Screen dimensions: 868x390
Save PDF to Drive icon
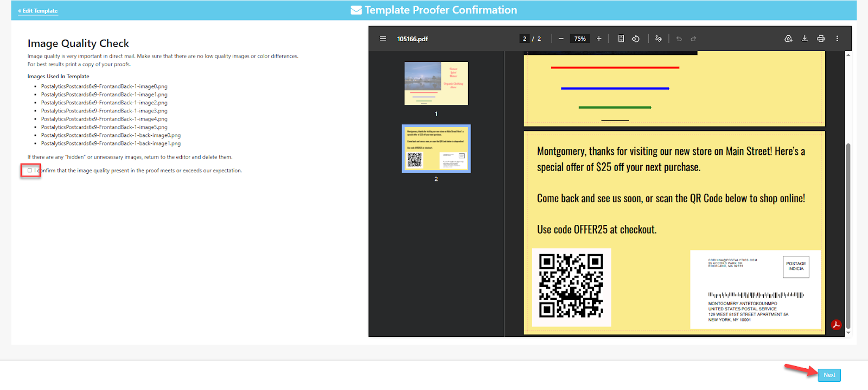point(789,39)
